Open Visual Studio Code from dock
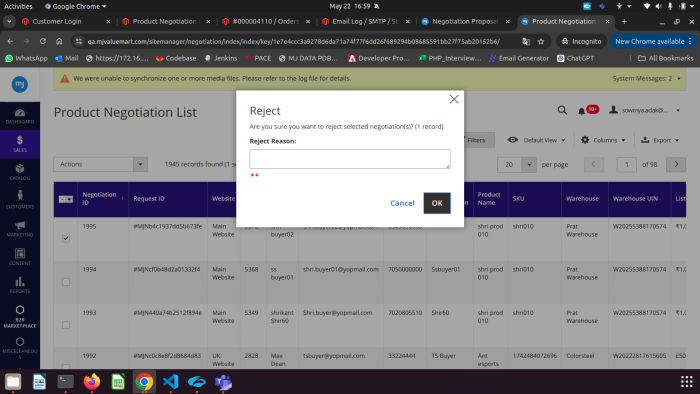The image size is (700, 394). pos(171,382)
